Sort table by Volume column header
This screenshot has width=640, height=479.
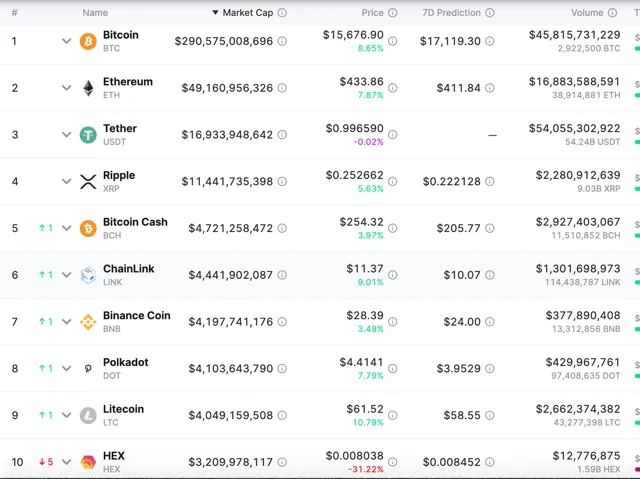click(x=587, y=13)
